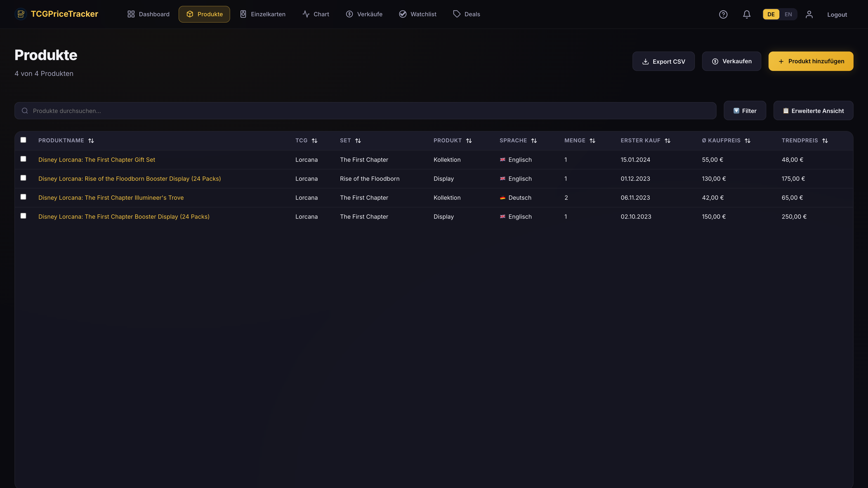
Task: Open the Dashboard tab
Action: pos(148,14)
